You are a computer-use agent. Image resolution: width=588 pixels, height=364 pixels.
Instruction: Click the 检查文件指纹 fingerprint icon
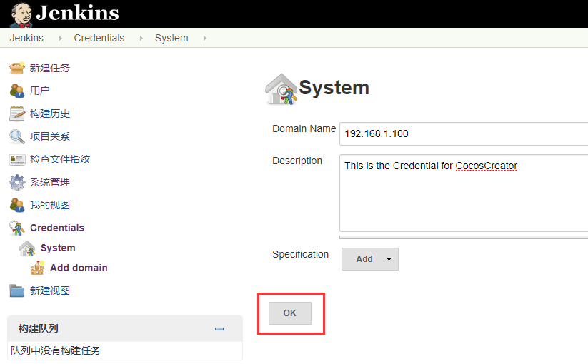coord(17,160)
